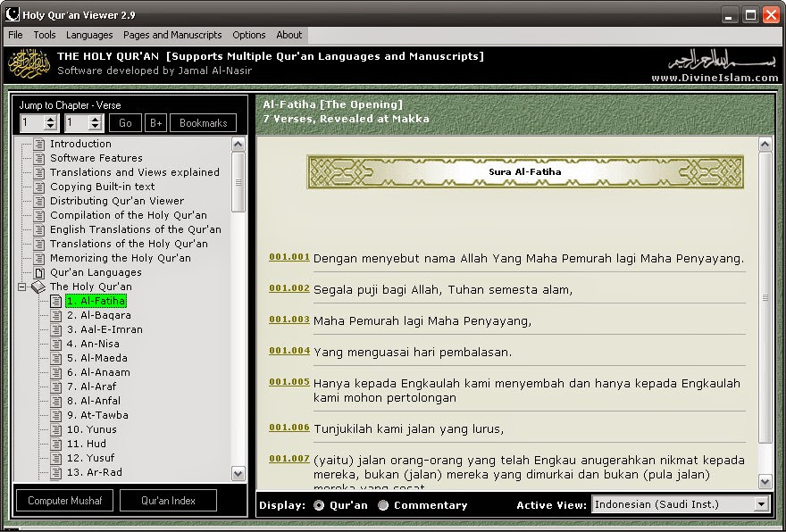The height and width of the screenshot is (532, 786).
Task: Follow the verse 001.004 link
Action: coord(289,351)
